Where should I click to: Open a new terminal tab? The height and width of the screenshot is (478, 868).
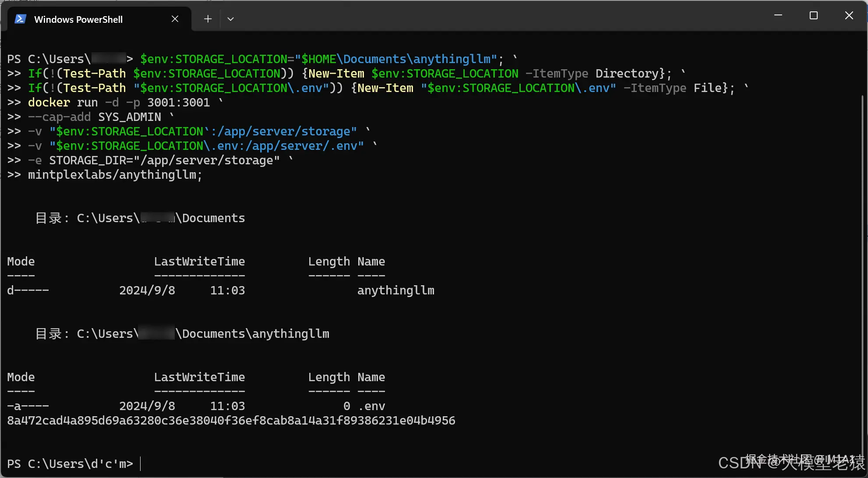click(x=208, y=19)
